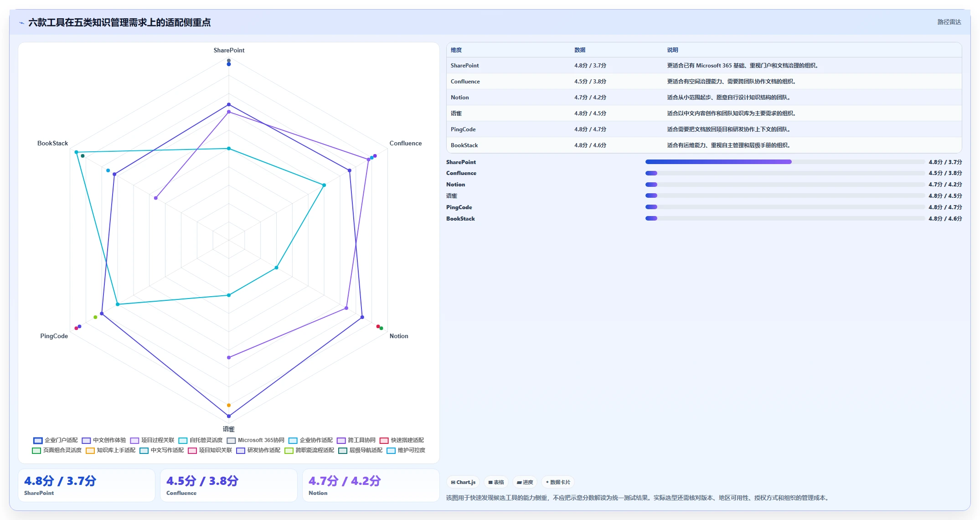The image size is (980, 520).
Task: Click the page title 六款工具在五类知识管理需求上的适配侧重点
Action: click(119, 22)
